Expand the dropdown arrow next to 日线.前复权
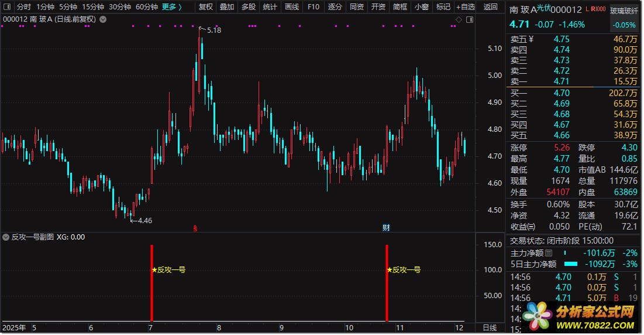Screen dimensions: 644x335 [104, 19]
